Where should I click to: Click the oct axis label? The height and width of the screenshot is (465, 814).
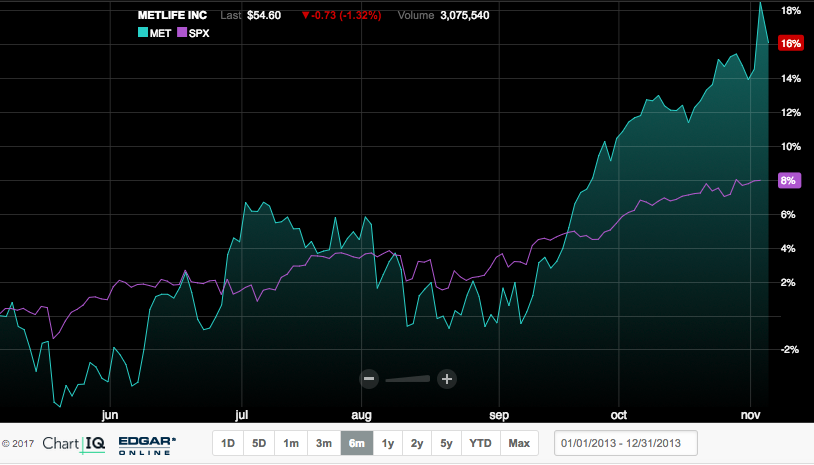coord(619,415)
